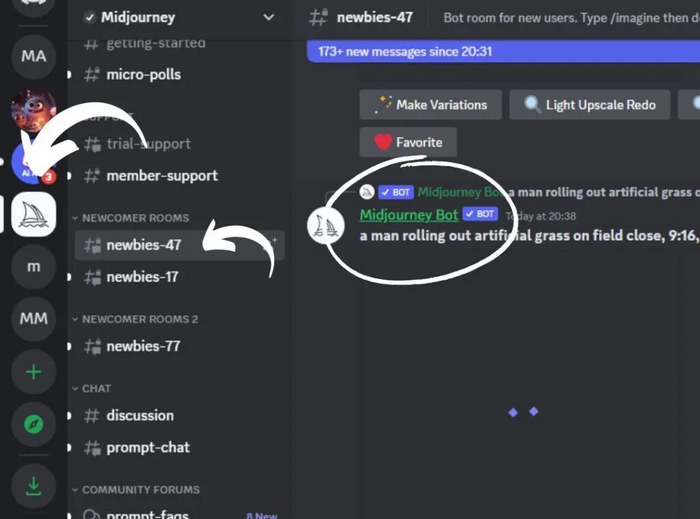Image resolution: width=700 pixels, height=519 pixels.
Task: Jump via the new messages since 20:31 bar
Action: coord(504,51)
